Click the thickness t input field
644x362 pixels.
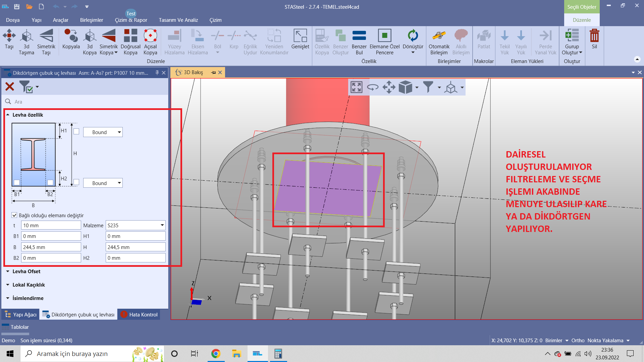51,226
